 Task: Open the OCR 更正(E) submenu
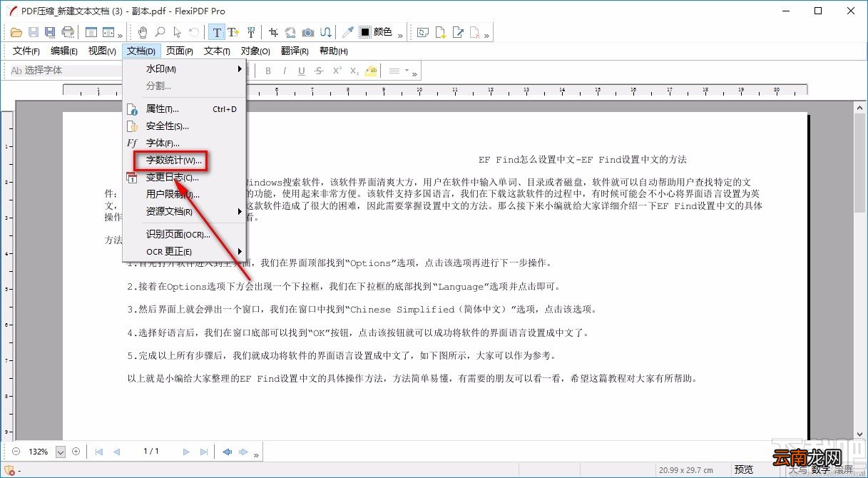point(185,252)
